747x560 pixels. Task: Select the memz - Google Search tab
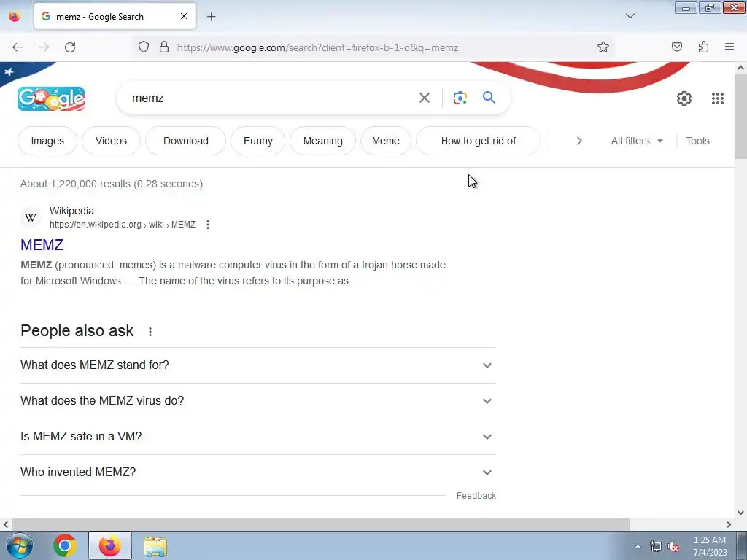coord(115,16)
